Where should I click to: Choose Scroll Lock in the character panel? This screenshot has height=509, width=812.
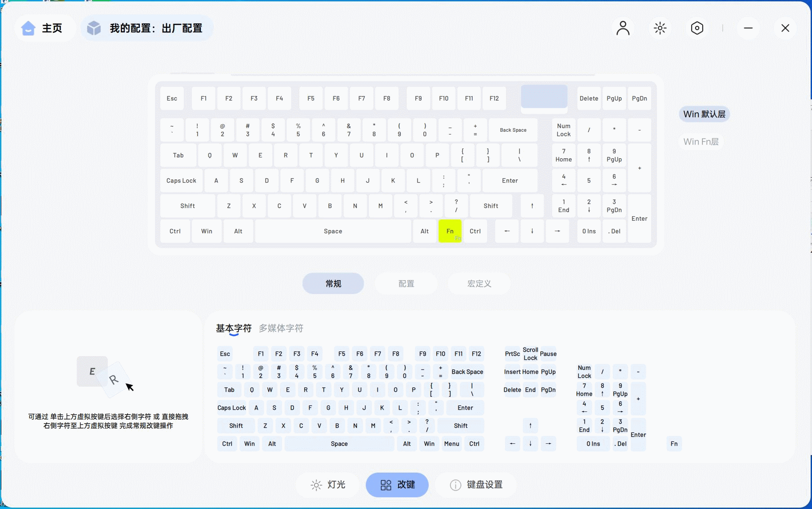pos(530,354)
